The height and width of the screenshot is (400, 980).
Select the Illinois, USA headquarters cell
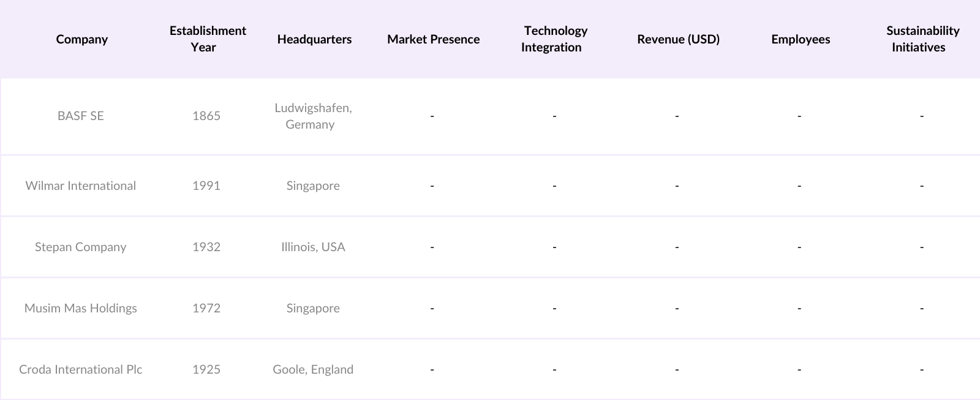point(313,247)
